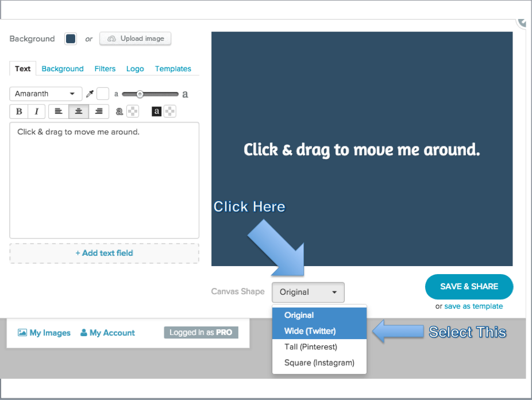Adjust the font size slider handle
This screenshot has width=532, height=400.
(140, 94)
